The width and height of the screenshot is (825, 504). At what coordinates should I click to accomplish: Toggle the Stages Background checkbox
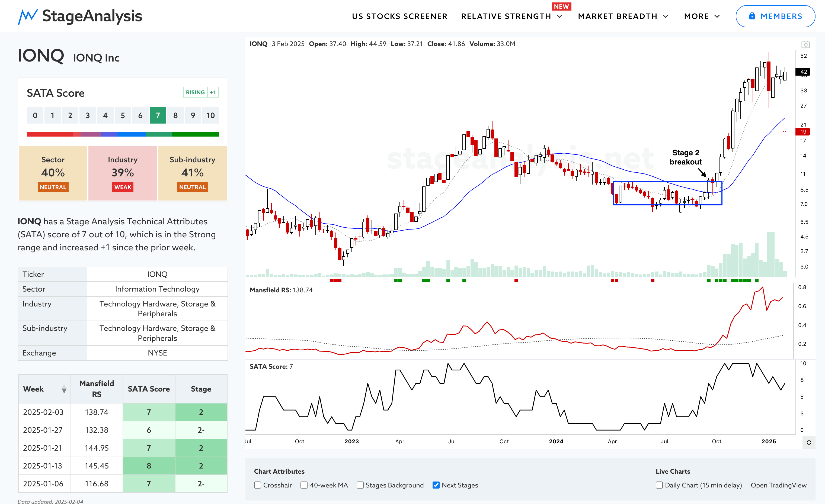click(x=360, y=485)
